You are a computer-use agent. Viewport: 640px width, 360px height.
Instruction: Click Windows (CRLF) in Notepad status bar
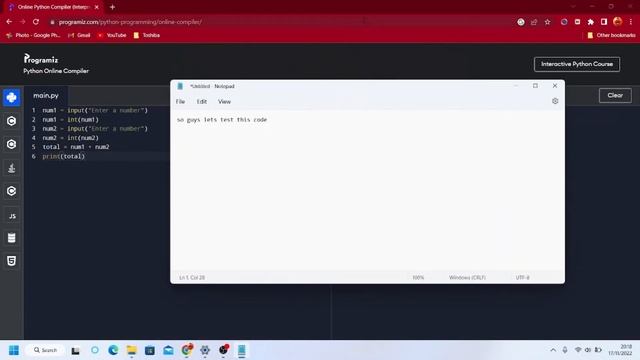[x=467, y=278]
